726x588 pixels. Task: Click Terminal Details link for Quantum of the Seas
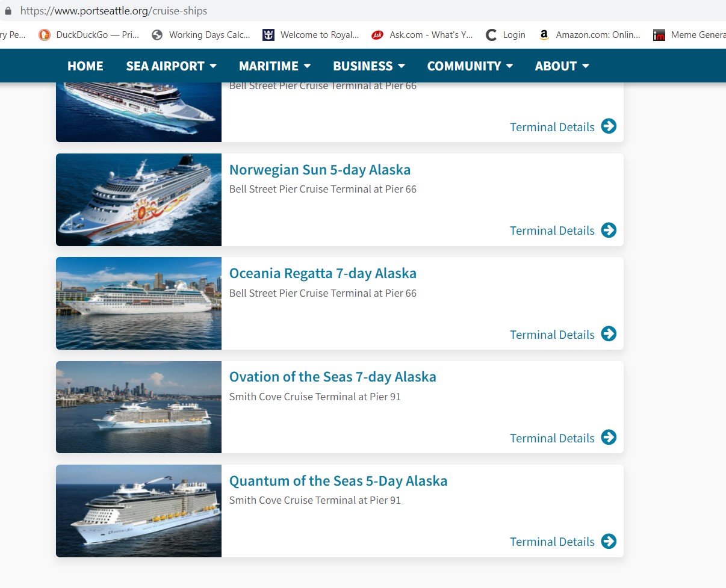(552, 542)
